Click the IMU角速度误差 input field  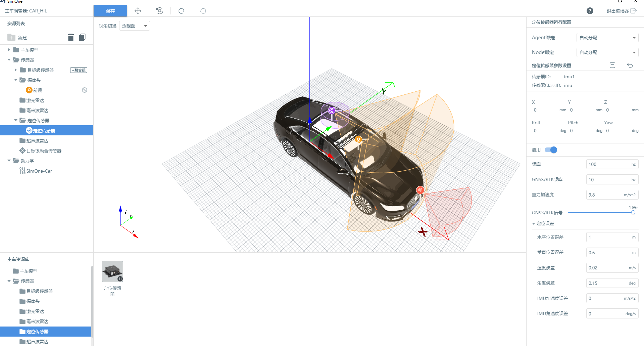coord(612,314)
